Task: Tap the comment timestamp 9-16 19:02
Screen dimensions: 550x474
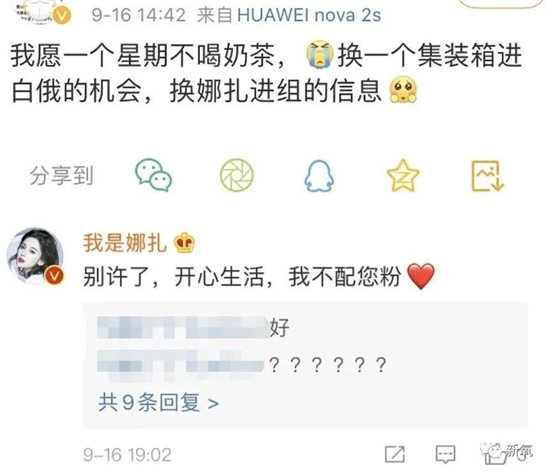Action: click(127, 455)
